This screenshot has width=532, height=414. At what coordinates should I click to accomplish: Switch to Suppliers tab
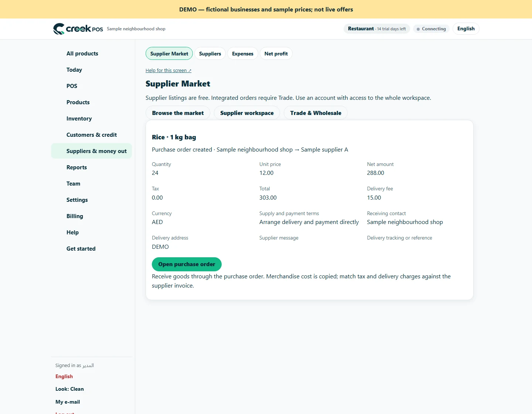[x=210, y=54]
